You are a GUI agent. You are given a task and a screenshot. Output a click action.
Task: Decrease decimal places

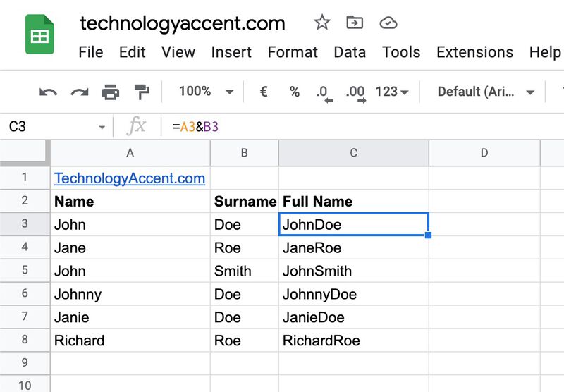pyautogui.click(x=324, y=94)
